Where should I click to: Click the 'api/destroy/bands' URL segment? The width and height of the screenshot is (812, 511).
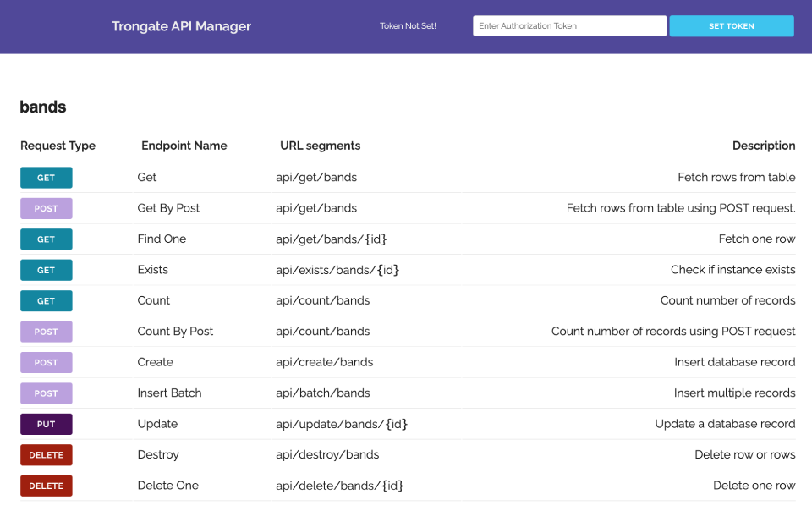(327, 454)
